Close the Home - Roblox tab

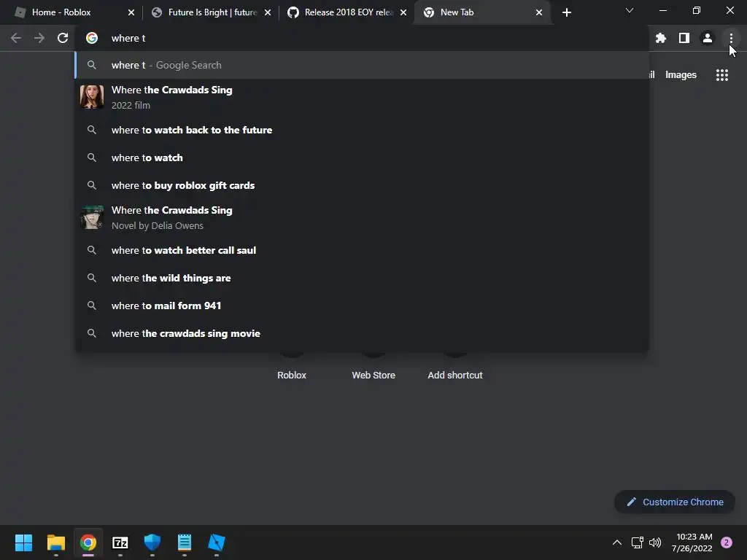131,12
